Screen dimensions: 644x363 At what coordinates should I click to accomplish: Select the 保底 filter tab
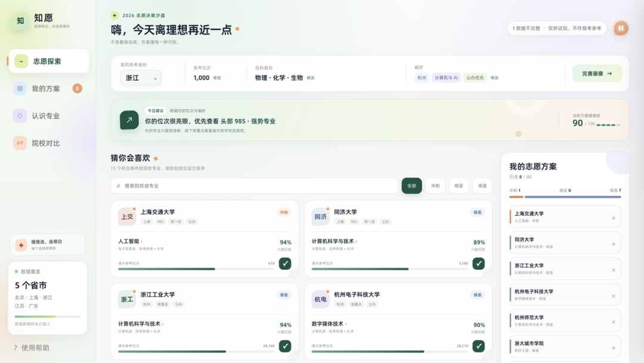(x=482, y=186)
